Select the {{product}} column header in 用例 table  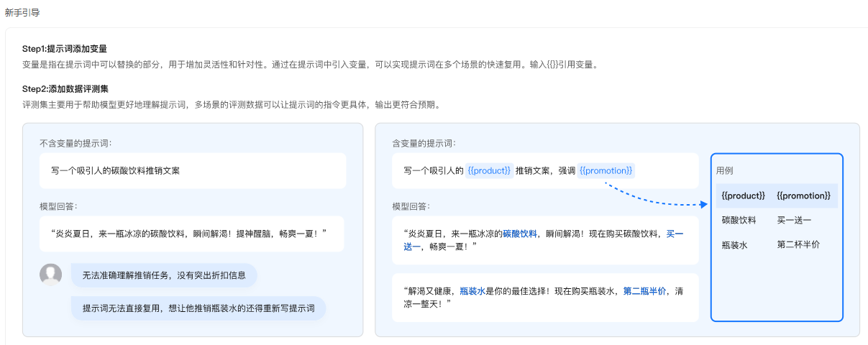click(743, 195)
